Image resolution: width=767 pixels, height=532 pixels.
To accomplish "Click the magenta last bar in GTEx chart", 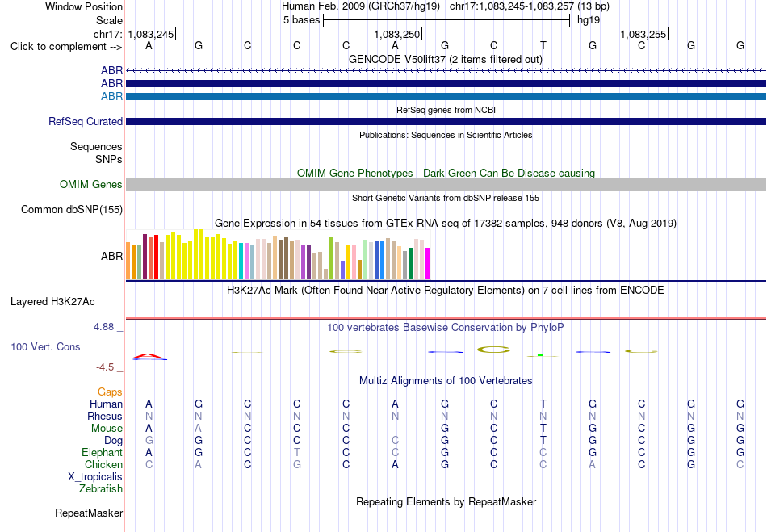I will 428,263.
